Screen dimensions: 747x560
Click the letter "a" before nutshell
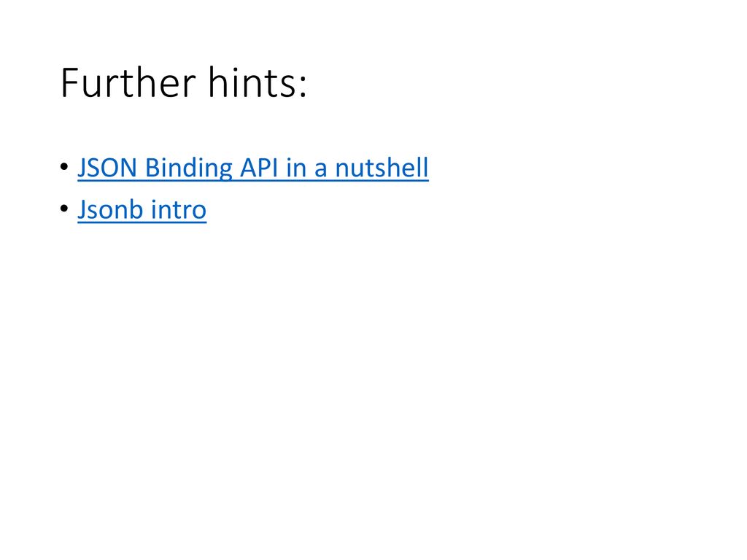(321, 170)
